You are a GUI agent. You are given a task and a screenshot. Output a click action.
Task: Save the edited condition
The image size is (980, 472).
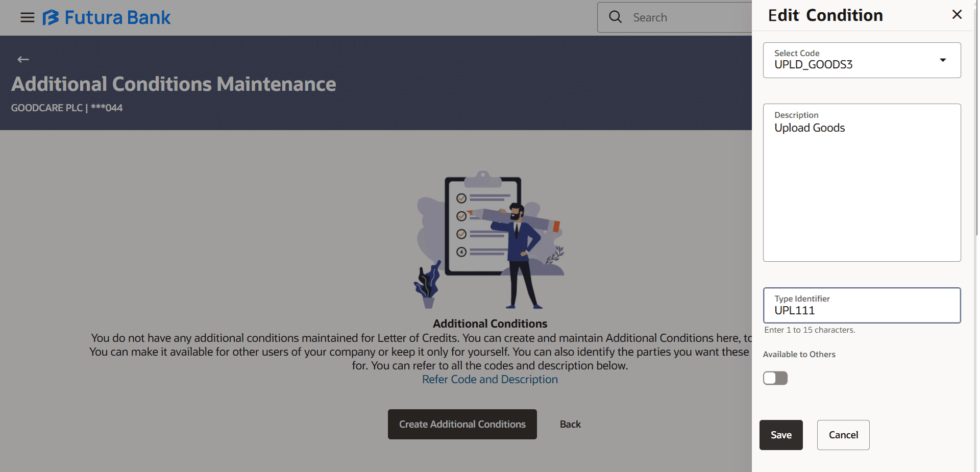[781, 435]
